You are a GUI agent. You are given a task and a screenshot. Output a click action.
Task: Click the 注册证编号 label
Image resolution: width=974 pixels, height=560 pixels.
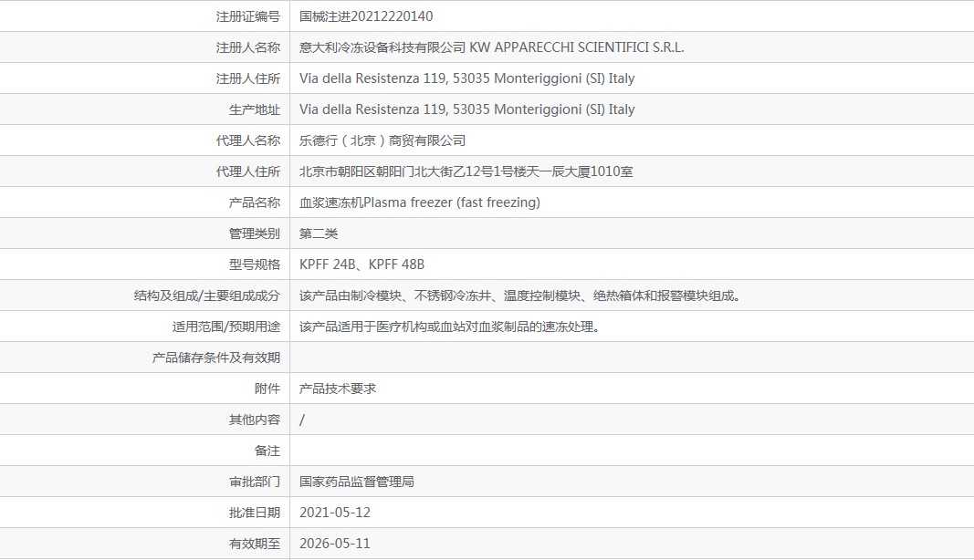(248, 16)
